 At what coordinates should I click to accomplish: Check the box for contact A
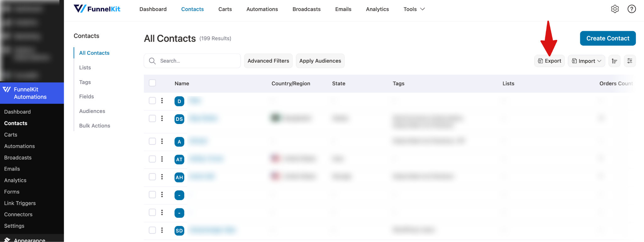152,141
